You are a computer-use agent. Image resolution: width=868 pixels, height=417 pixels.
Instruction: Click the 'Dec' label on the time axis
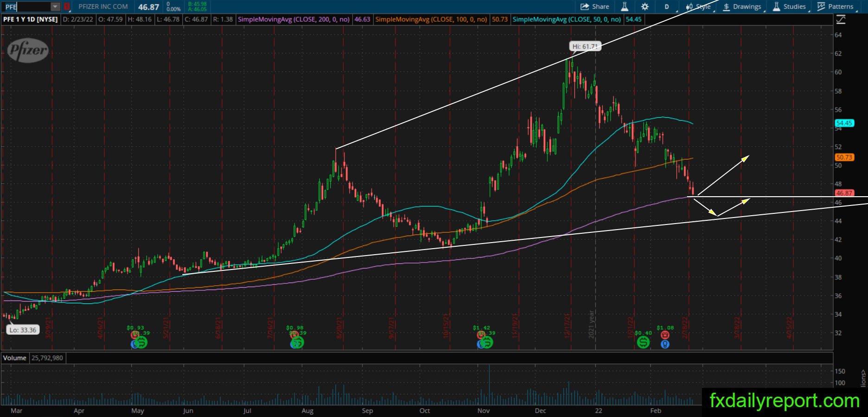click(540, 411)
